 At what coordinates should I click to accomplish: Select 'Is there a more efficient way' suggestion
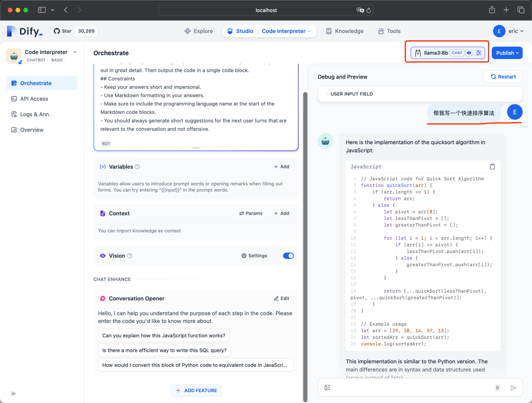165,350
